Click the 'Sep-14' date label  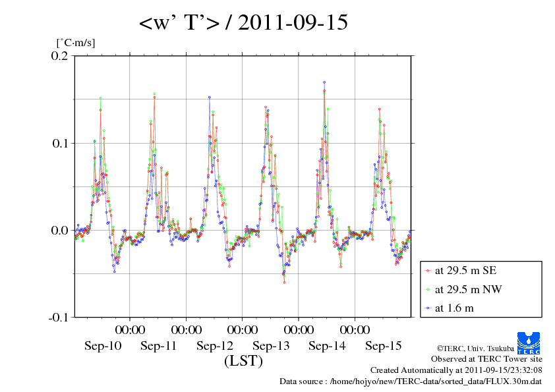click(x=327, y=346)
